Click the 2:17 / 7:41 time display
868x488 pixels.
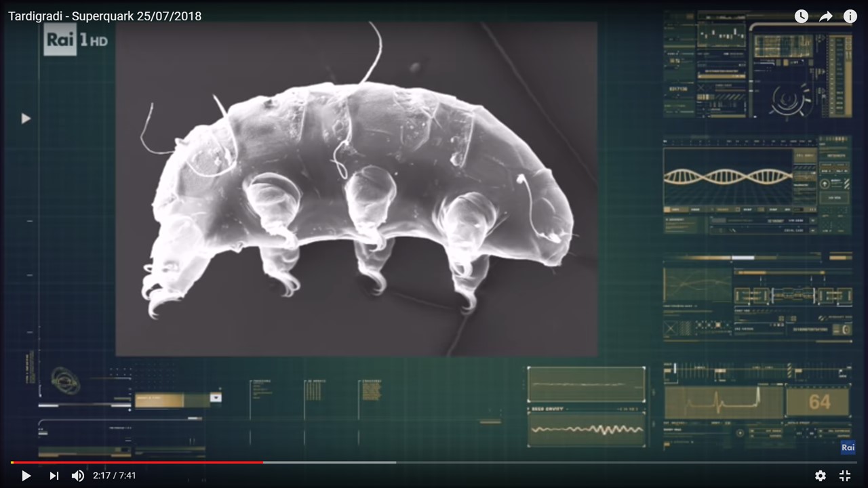pyautogui.click(x=115, y=476)
